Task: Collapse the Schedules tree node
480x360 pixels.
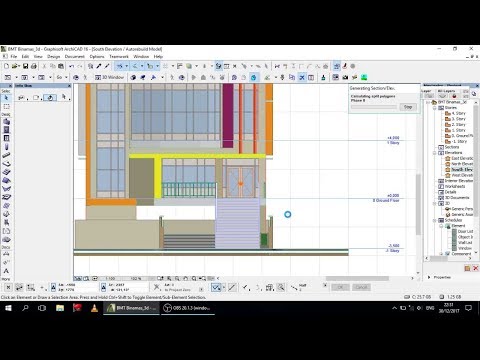Action: click(435, 221)
